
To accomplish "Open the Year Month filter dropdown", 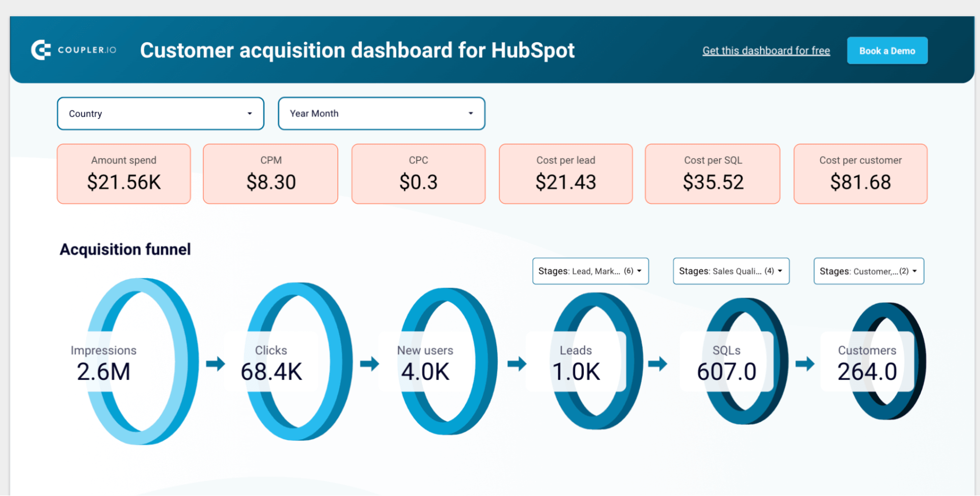I will (x=381, y=113).
